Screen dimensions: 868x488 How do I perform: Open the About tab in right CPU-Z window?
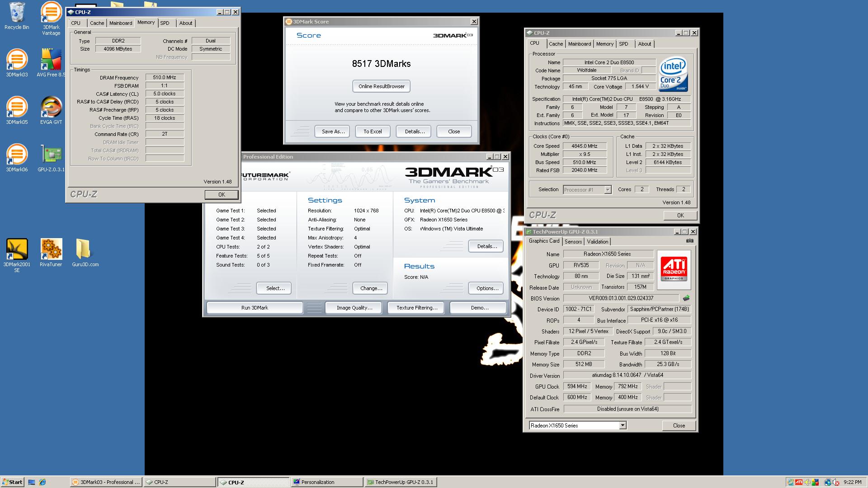644,44
